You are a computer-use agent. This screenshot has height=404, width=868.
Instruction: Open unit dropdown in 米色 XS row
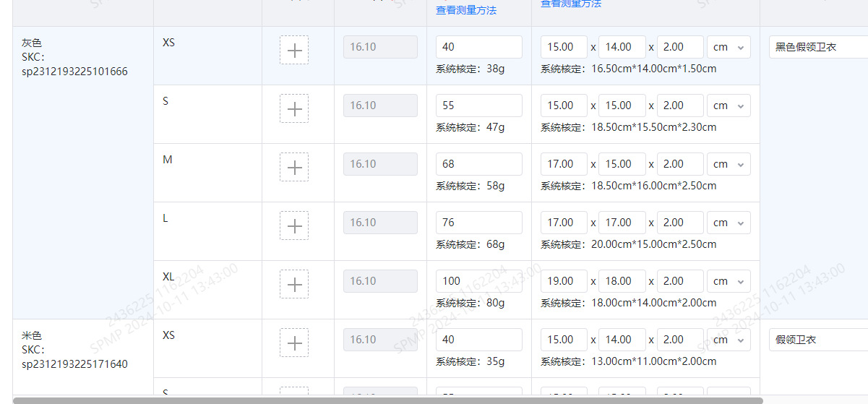[x=729, y=340]
